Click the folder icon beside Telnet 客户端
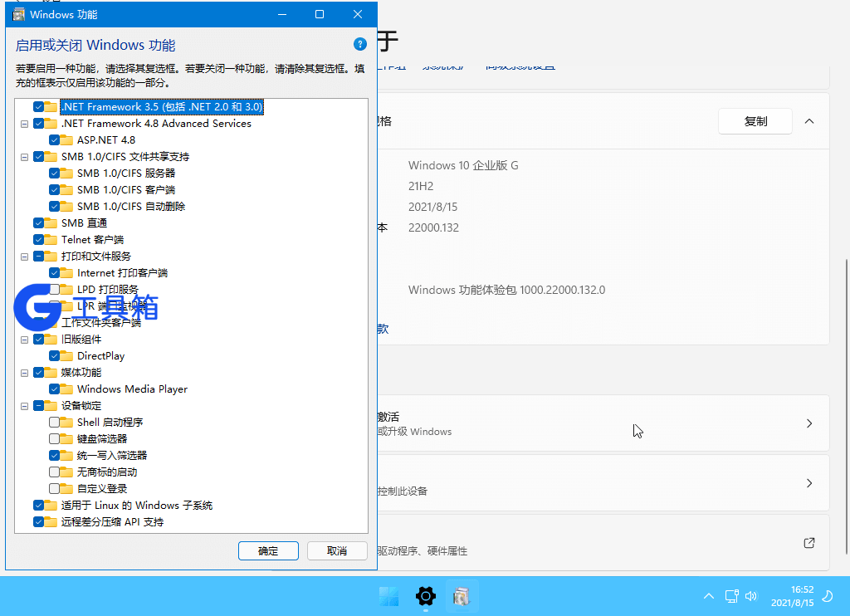 click(51, 240)
